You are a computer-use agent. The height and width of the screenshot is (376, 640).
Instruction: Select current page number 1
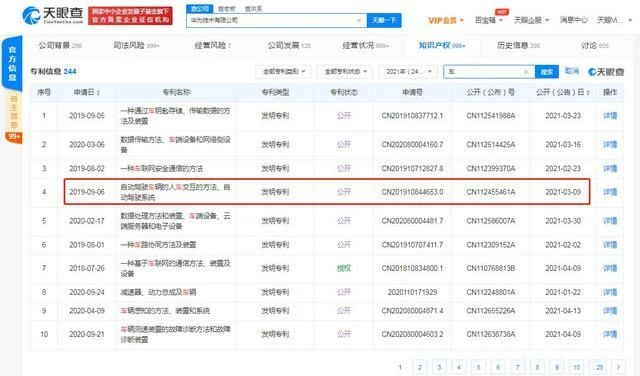tap(400, 367)
